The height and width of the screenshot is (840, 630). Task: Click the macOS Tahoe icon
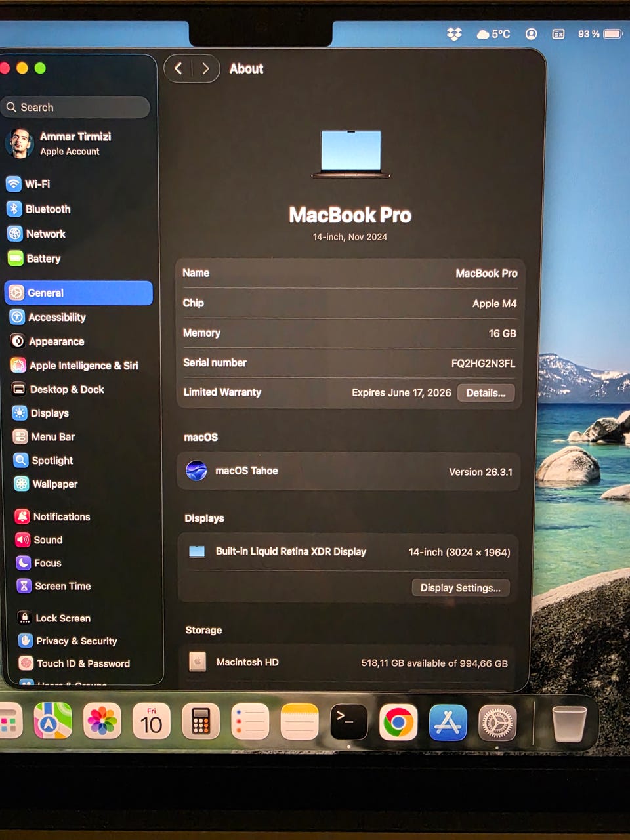tap(196, 471)
